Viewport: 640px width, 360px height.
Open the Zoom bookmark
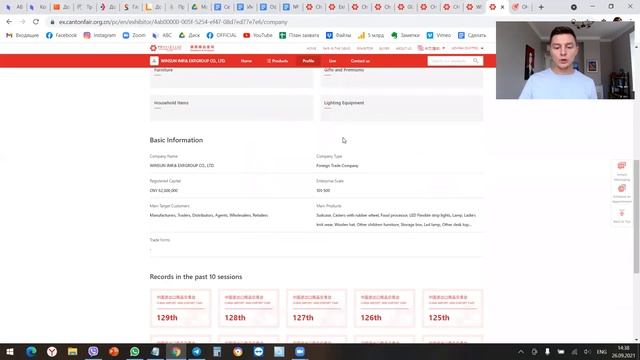(134, 36)
